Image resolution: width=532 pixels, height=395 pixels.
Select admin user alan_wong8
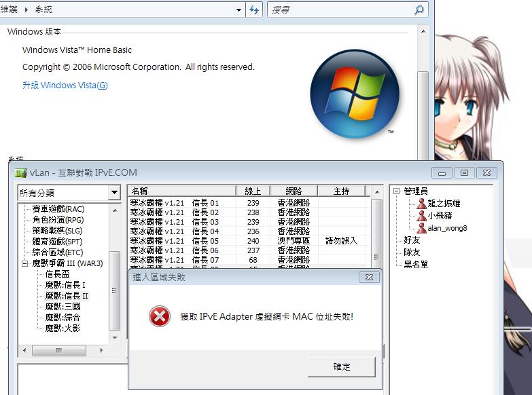pos(447,228)
